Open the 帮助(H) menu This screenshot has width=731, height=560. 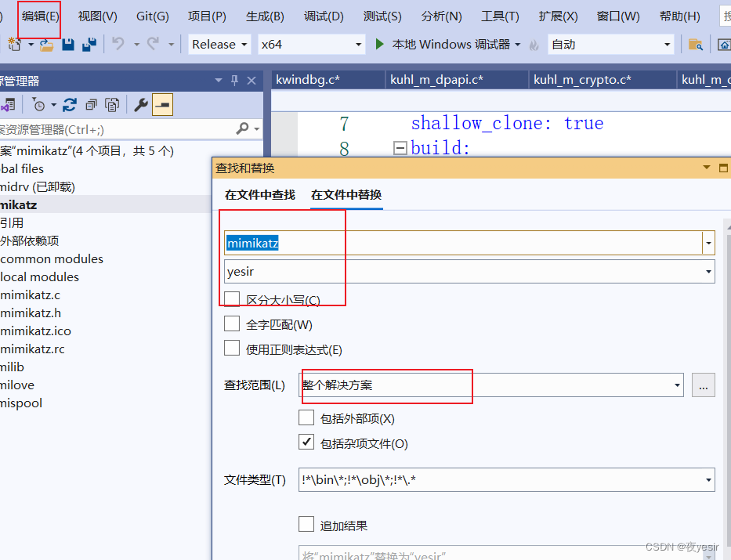[680, 16]
